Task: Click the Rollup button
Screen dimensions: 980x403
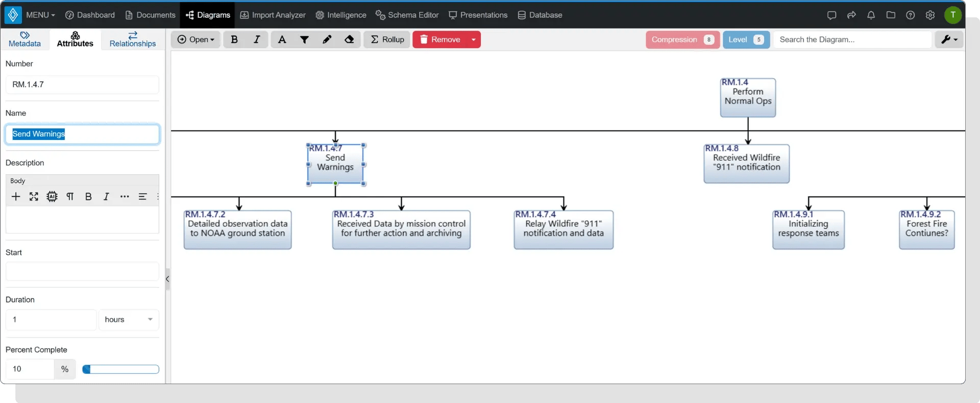Action: pyautogui.click(x=387, y=39)
